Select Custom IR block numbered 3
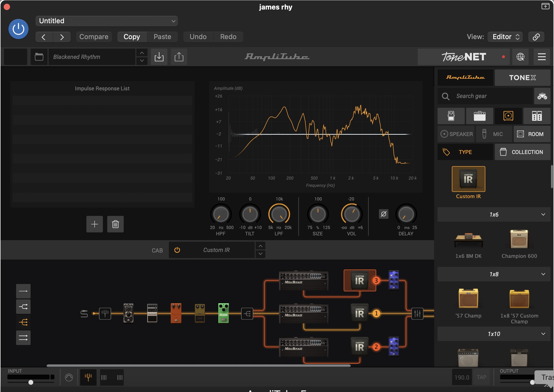Screen dimensions: 554x392 coord(360,280)
